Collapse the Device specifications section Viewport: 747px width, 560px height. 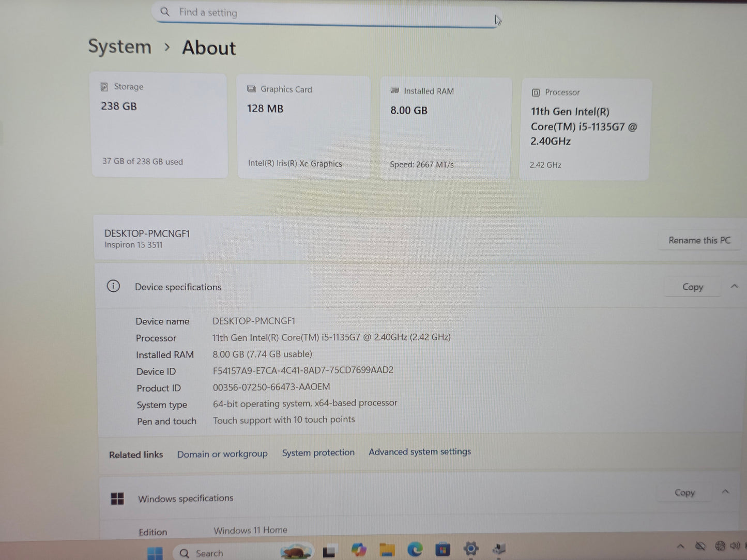(735, 286)
